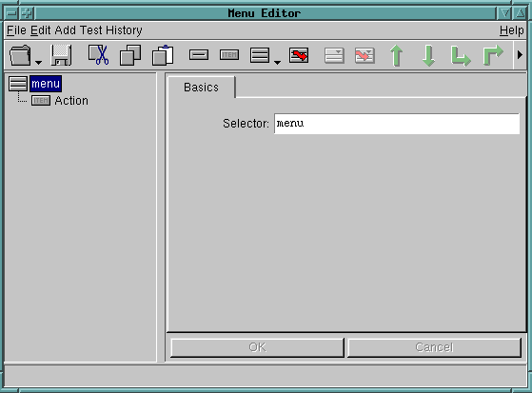Click the greyed-out pink arrow icon
The width and height of the screenshot is (532, 393).
pos(365,55)
